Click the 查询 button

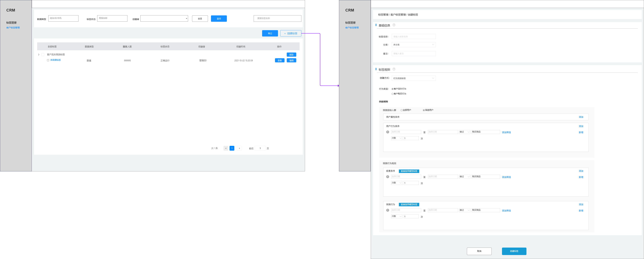click(x=219, y=19)
